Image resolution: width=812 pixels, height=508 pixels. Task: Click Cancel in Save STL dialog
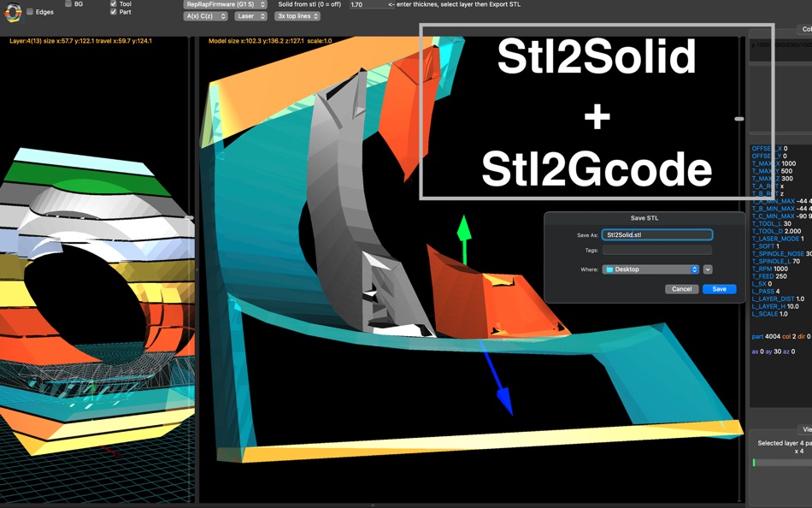tap(681, 289)
